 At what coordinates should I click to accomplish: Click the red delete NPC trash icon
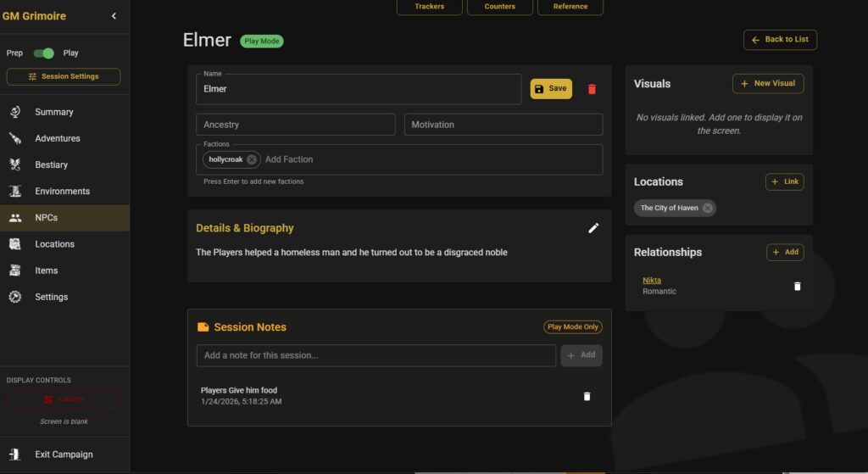point(592,89)
